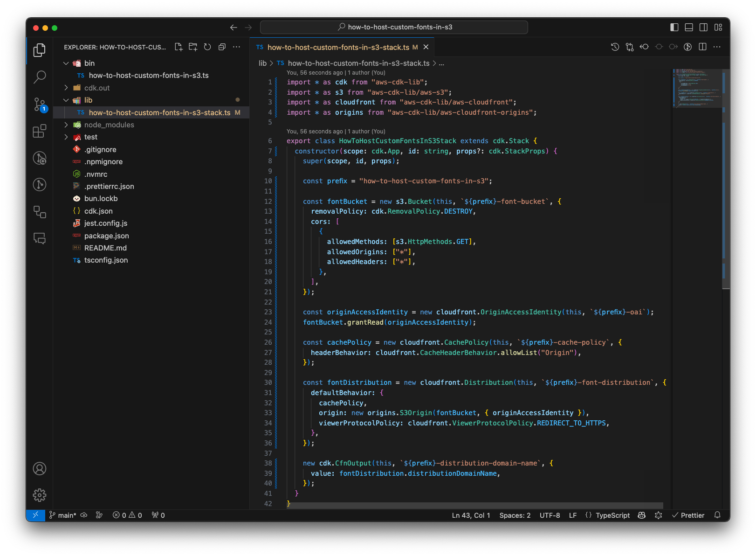Toggle the secondary side bar

click(x=704, y=28)
